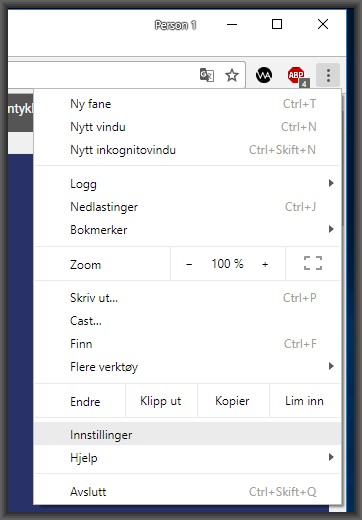The width and height of the screenshot is (362, 520).
Task: Open Nytt vindu from the menu
Action: [188, 127]
